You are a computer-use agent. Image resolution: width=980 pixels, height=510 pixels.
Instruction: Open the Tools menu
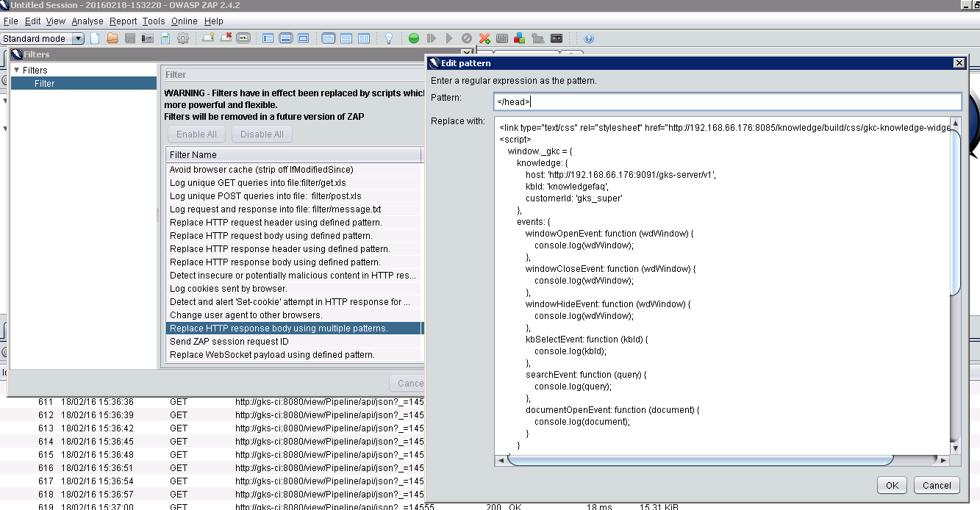[154, 21]
